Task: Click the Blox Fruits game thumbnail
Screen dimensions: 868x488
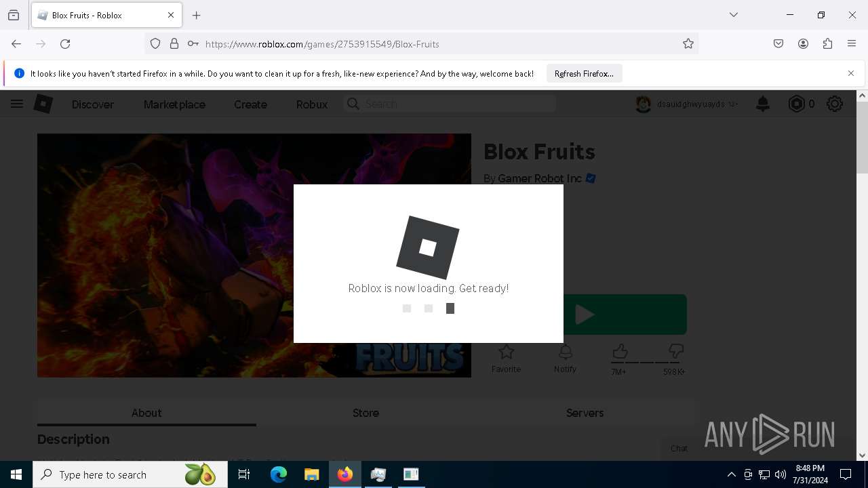Action: pos(254,256)
